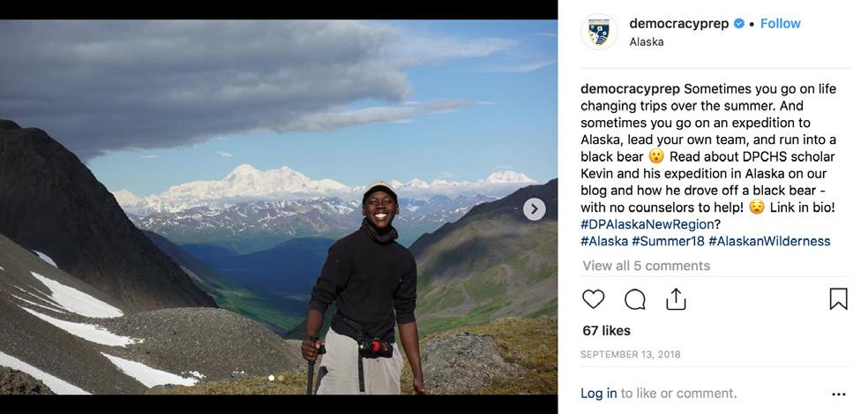Follow the democracyprep account
Viewport: 868px width, 414px height.
tap(780, 24)
